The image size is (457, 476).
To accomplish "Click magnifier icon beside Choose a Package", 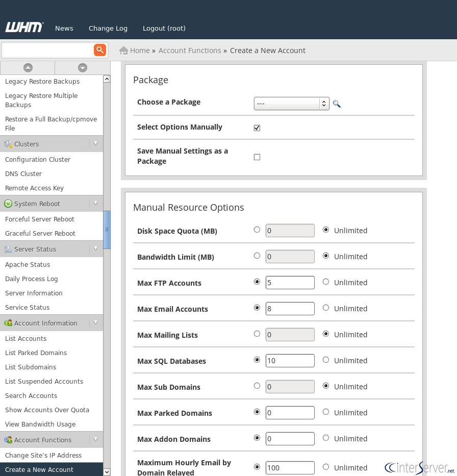I will (x=337, y=104).
